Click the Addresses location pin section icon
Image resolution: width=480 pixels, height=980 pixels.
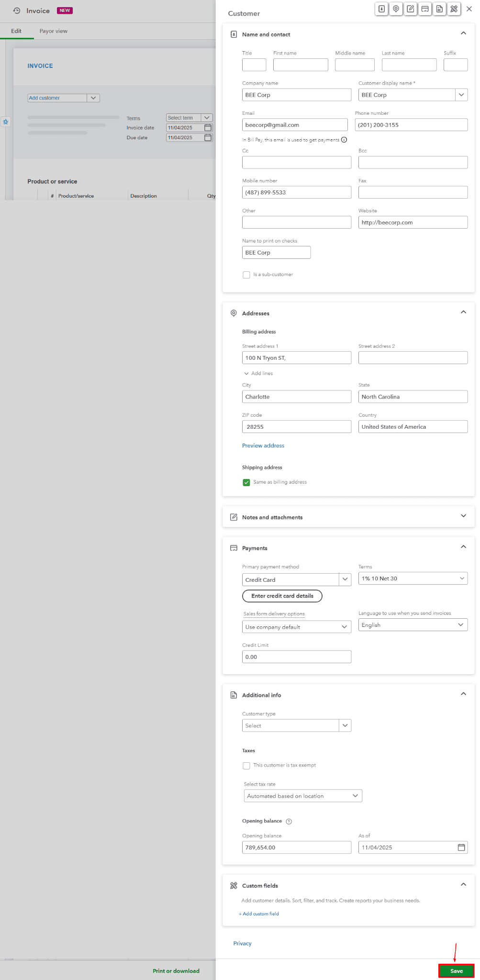(x=234, y=313)
